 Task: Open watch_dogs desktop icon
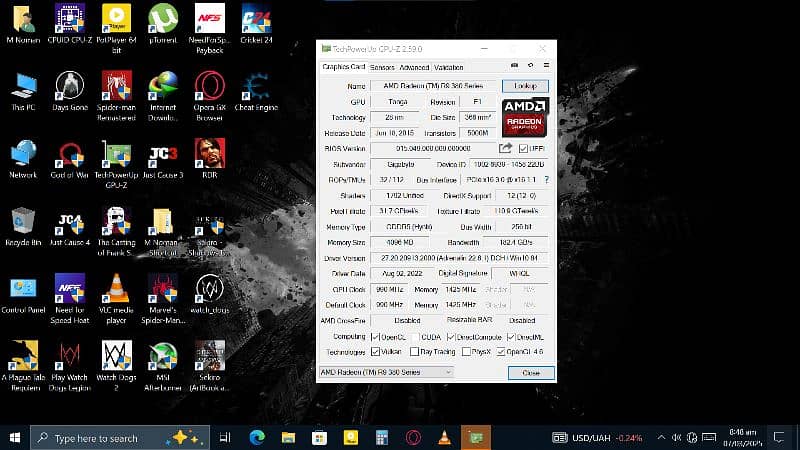209,294
